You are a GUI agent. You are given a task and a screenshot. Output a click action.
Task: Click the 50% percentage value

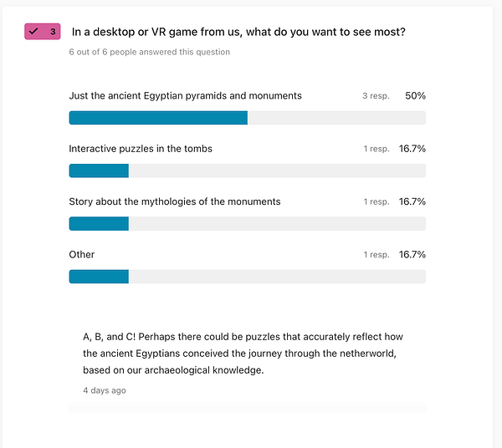(415, 96)
